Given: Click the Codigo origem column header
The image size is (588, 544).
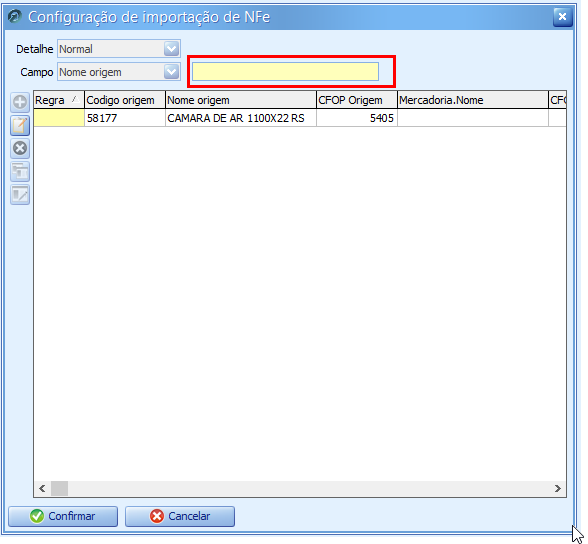Looking at the screenshot, I should [x=125, y=100].
